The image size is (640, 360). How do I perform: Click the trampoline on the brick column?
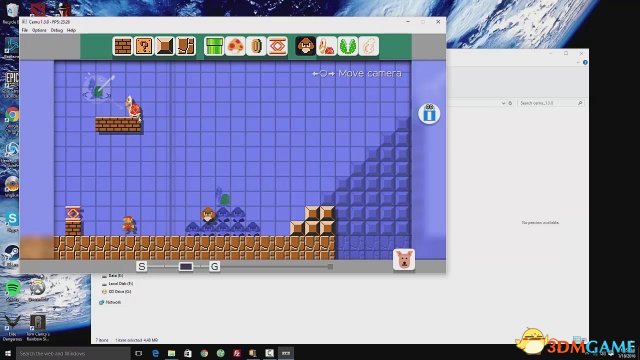(x=73, y=213)
